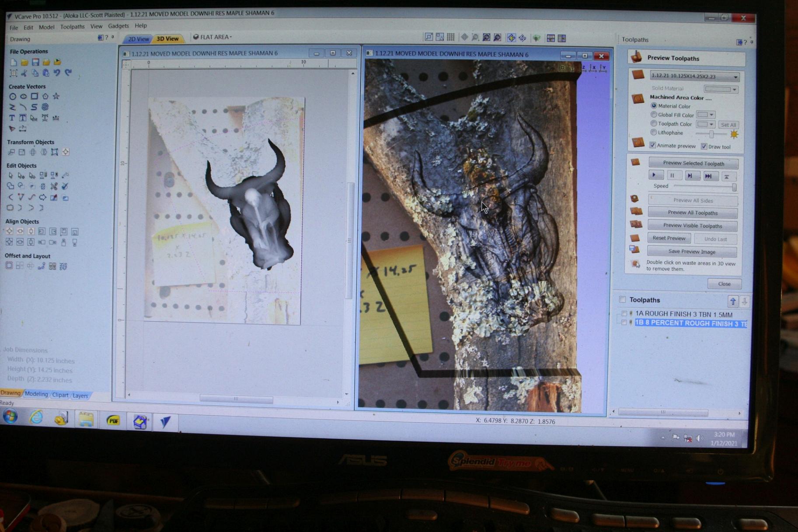Image resolution: width=798 pixels, height=532 pixels.
Task: Select the Lithophane radio option
Action: [654, 132]
